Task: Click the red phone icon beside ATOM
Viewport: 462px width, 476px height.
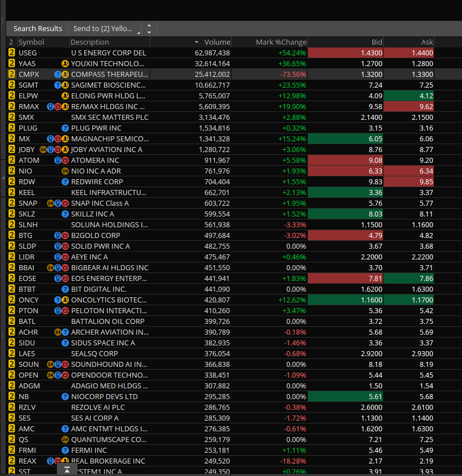Action: pyautogui.click(x=65, y=161)
